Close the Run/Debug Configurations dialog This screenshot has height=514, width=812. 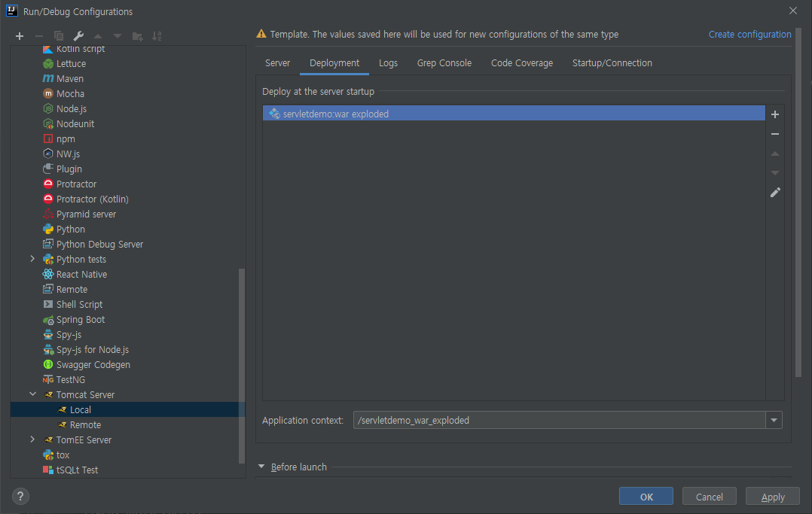tap(793, 11)
